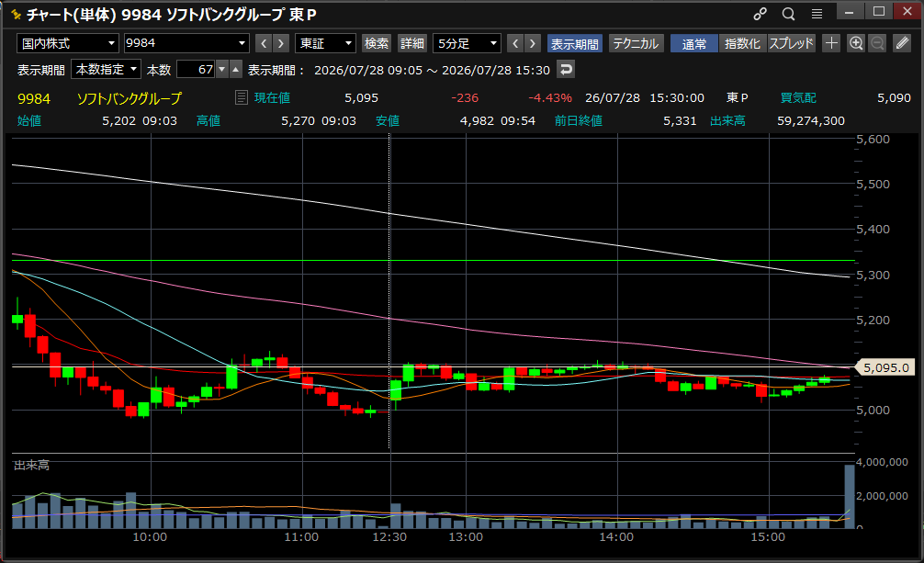Select the pencil drawing tool icon
Viewport: 924px width, 563px height.
pyautogui.click(x=902, y=43)
